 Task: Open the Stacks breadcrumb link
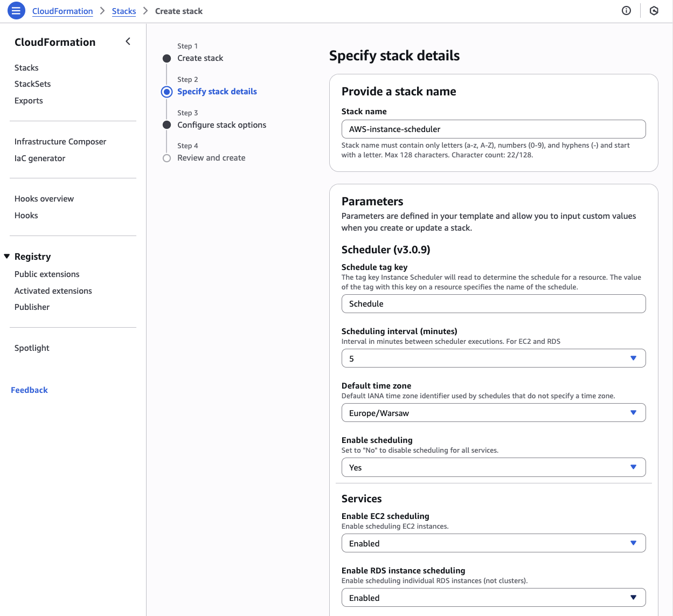tap(124, 11)
